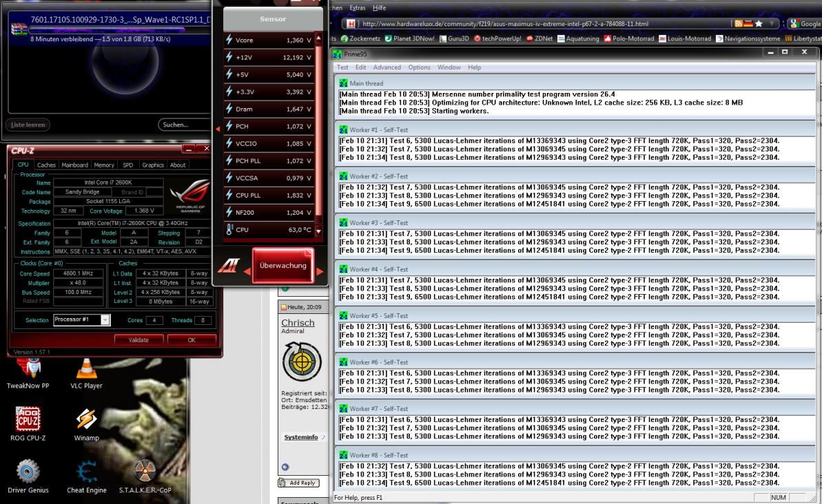Click the Überwachung button
Image resolution: width=822 pixels, height=504 pixels.
[283, 266]
